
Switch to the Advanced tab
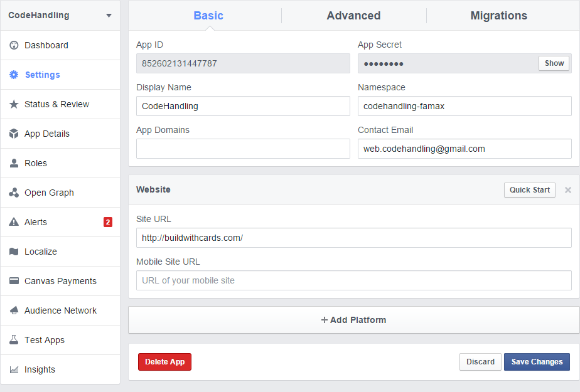[x=353, y=16]
